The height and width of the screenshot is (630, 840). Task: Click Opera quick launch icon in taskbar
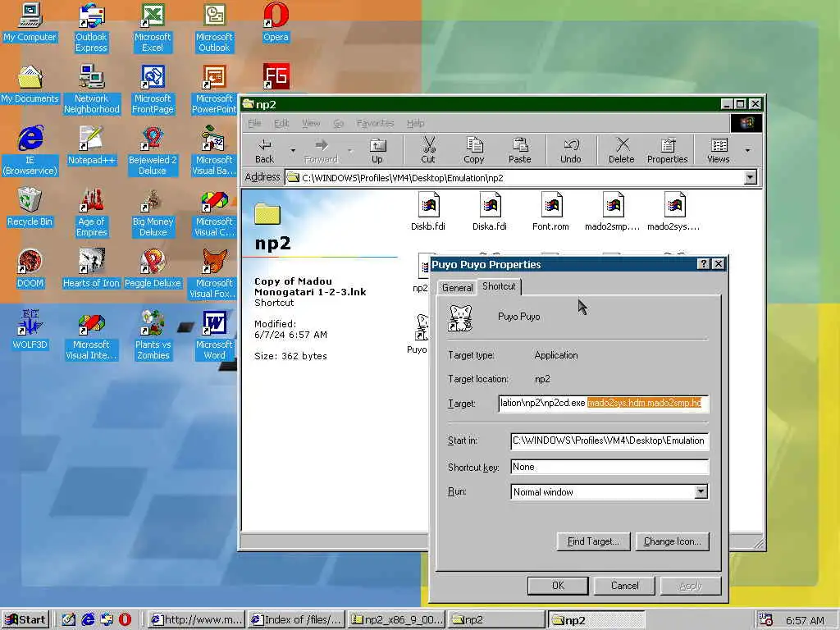coord(125,619)
